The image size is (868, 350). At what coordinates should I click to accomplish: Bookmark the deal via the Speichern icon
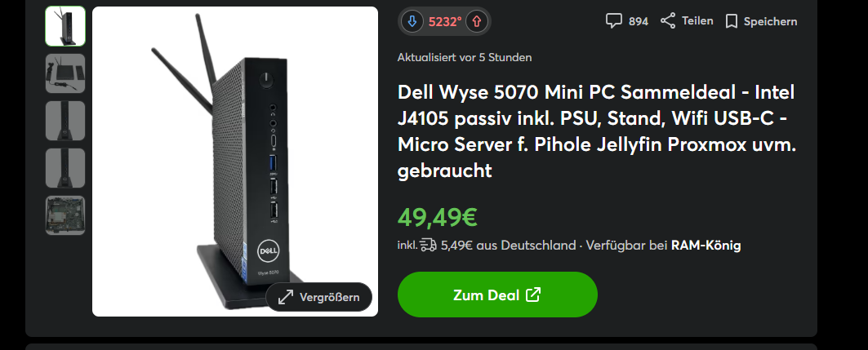point(732,21)
